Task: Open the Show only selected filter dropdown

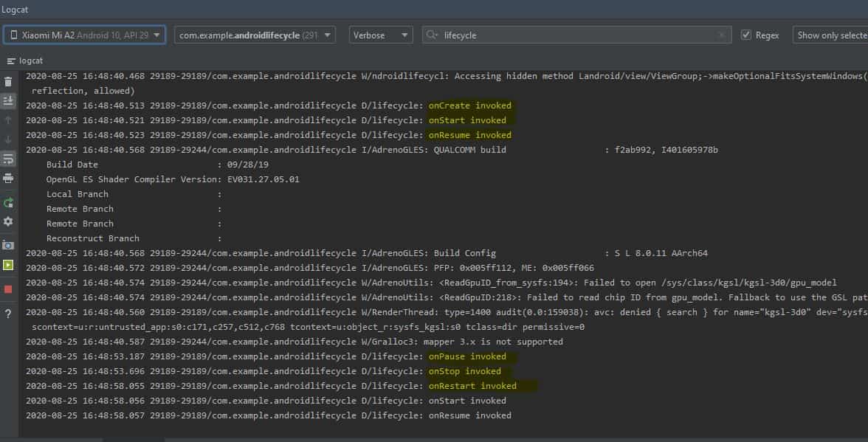Action: tap(830, 35)
